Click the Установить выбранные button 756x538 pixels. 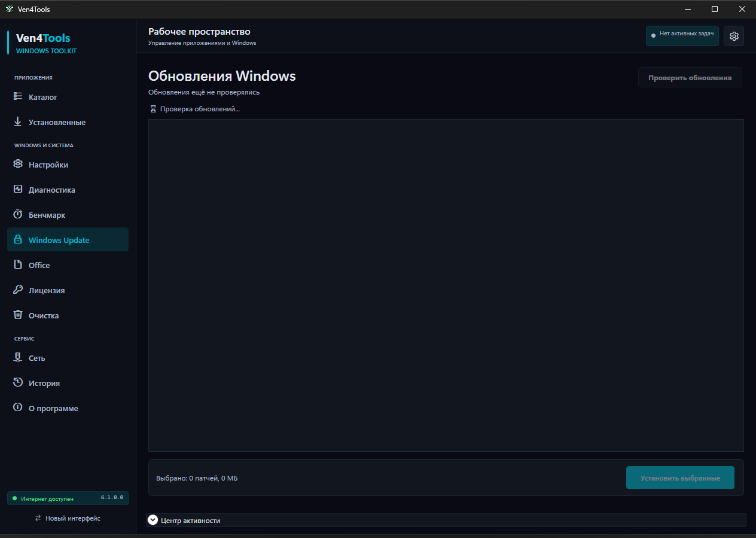pyautogui.click(x=680, y=478)
